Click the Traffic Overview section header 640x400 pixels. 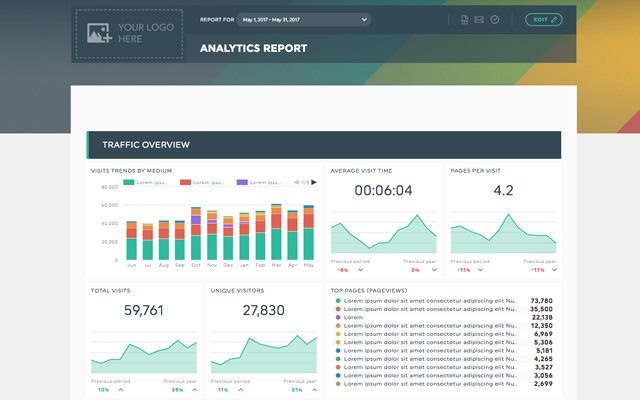coord(324,145)
